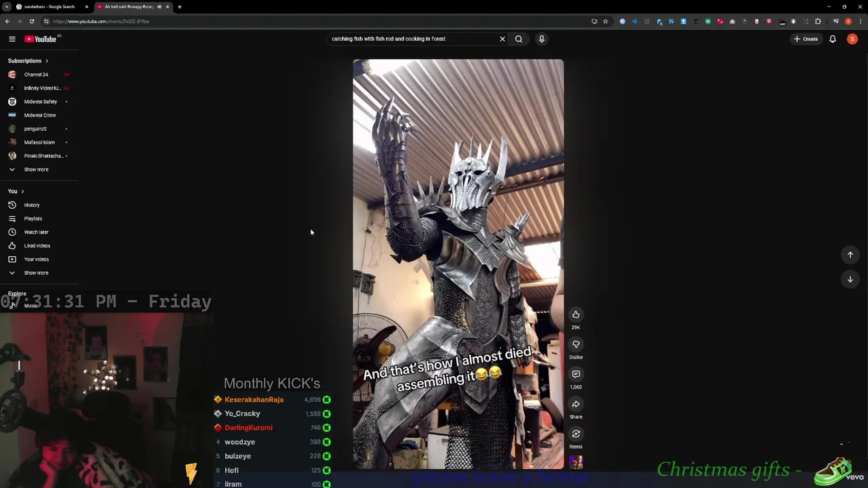Share the Short
The height and width of the screenshot is (488, 868).
point(576,404)
